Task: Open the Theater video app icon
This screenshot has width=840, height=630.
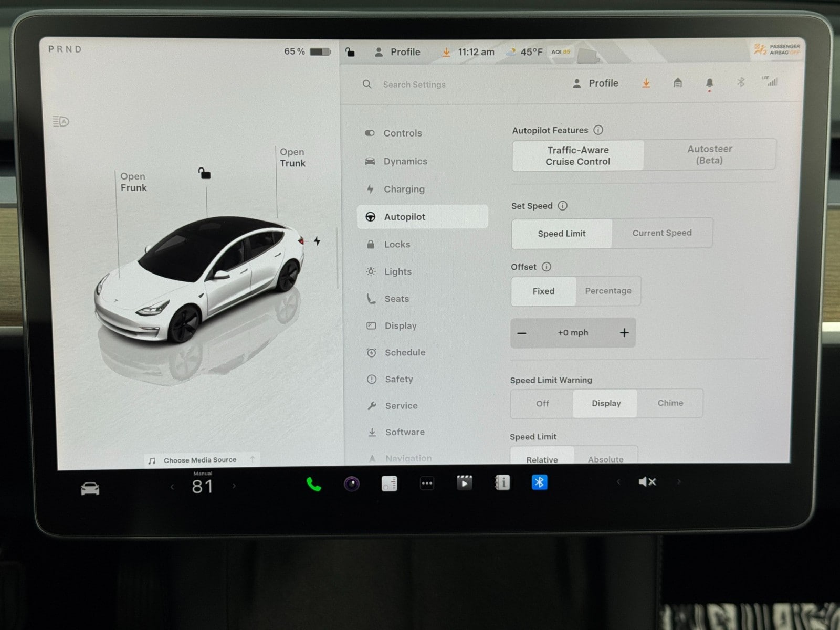Action: (464, 483)
